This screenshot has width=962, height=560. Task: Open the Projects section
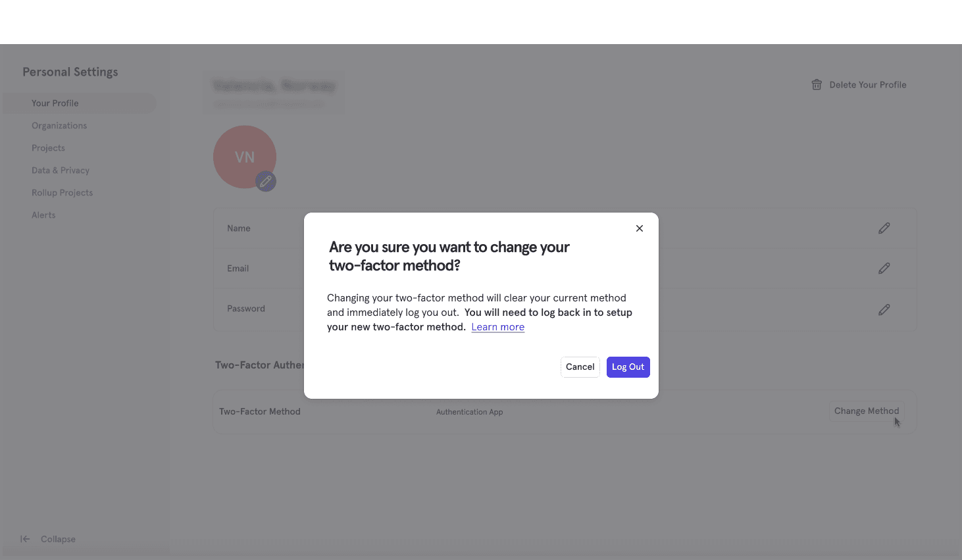coord(48,147)
